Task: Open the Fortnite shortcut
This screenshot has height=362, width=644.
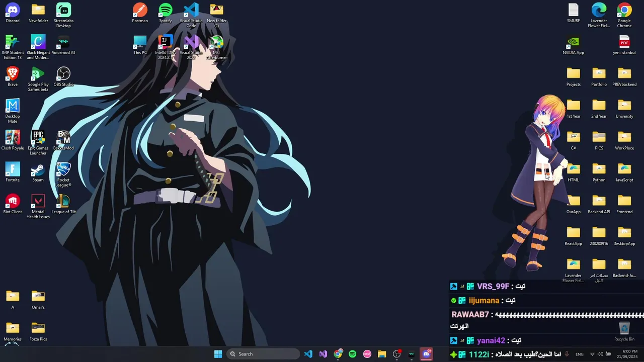Action: click(x=13, y=172)
